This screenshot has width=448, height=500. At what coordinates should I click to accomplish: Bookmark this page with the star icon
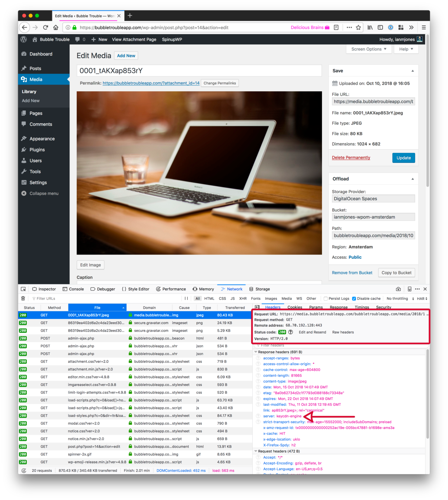coord(358,28)
